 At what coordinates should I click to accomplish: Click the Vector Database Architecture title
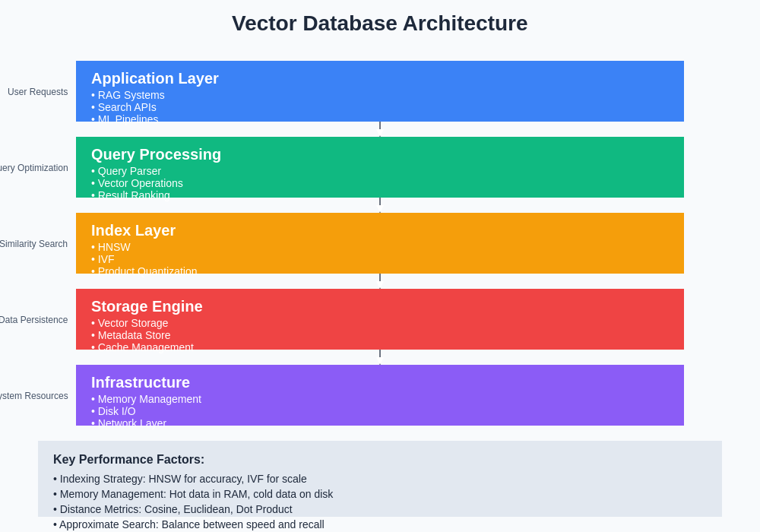point(379,24)
